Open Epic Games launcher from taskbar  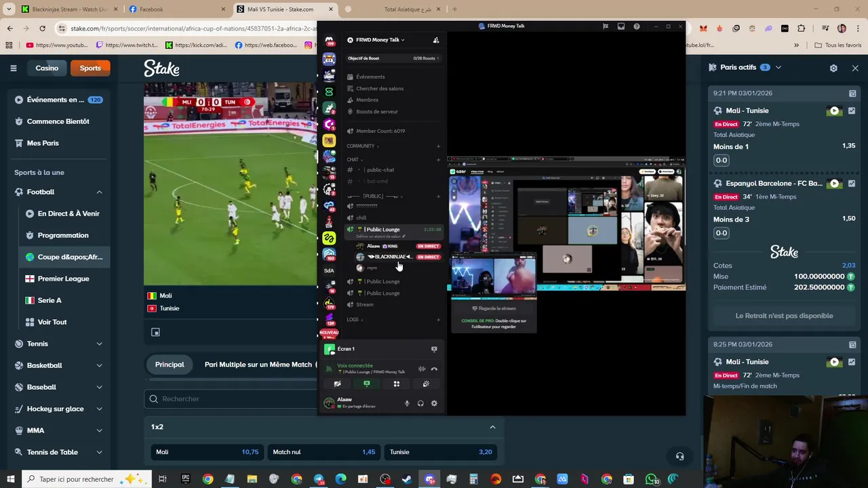(x=186, y=479)
